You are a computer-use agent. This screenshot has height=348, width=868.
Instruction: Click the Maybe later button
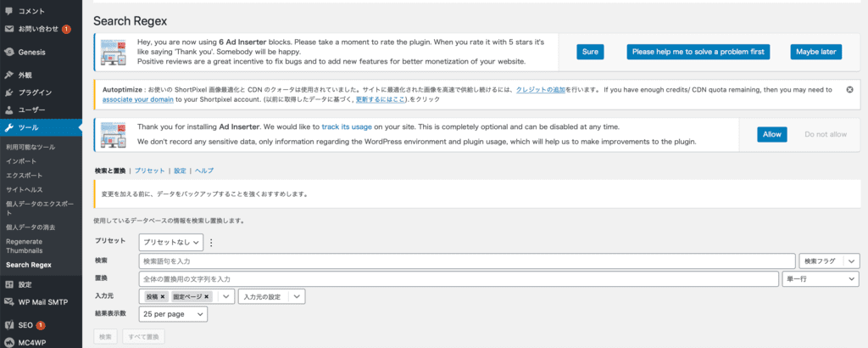[816, 52]
